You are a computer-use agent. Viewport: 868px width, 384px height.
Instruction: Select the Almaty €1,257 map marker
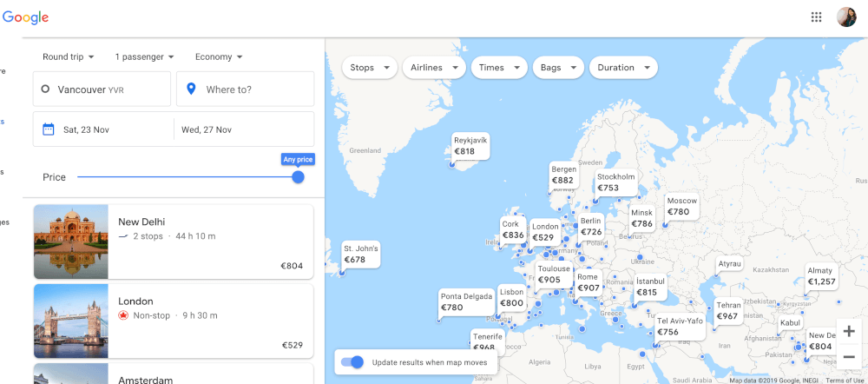point(820,276)
